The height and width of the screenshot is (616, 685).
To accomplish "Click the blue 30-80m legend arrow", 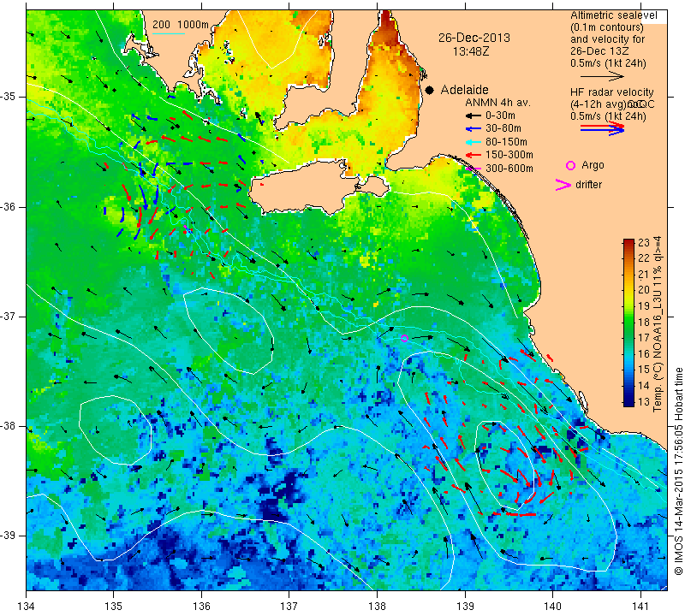I will (472, 129).
